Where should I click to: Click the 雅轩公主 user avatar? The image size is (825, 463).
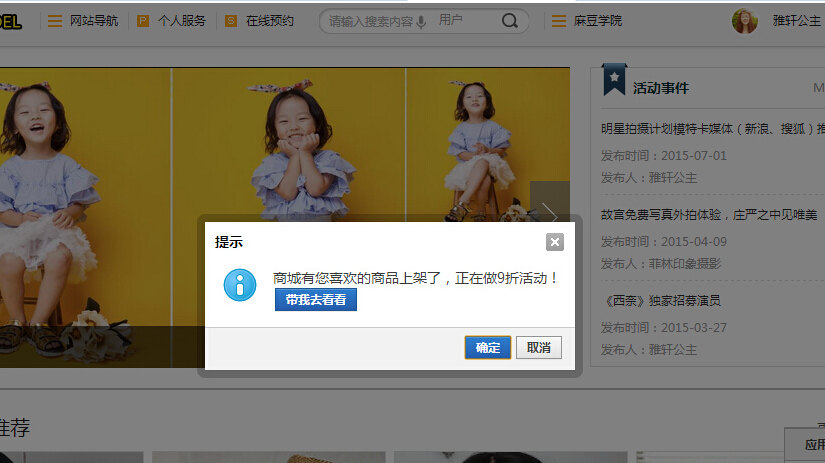(x=744, y=21)
